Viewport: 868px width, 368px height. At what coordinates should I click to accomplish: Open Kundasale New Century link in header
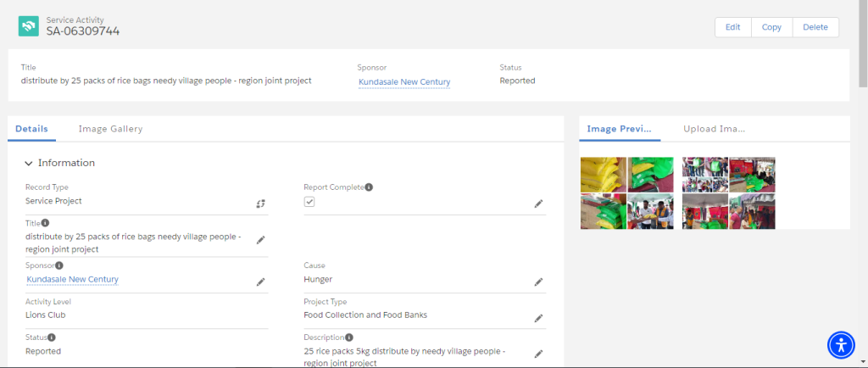pyautogui.click(x=404, y=82)
